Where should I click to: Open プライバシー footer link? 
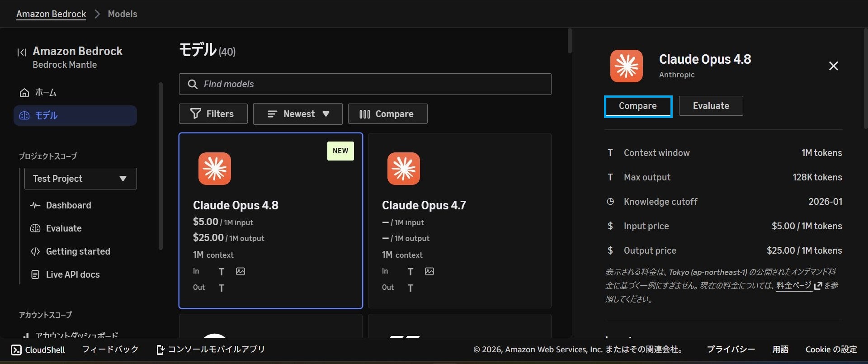pos(731,350)
